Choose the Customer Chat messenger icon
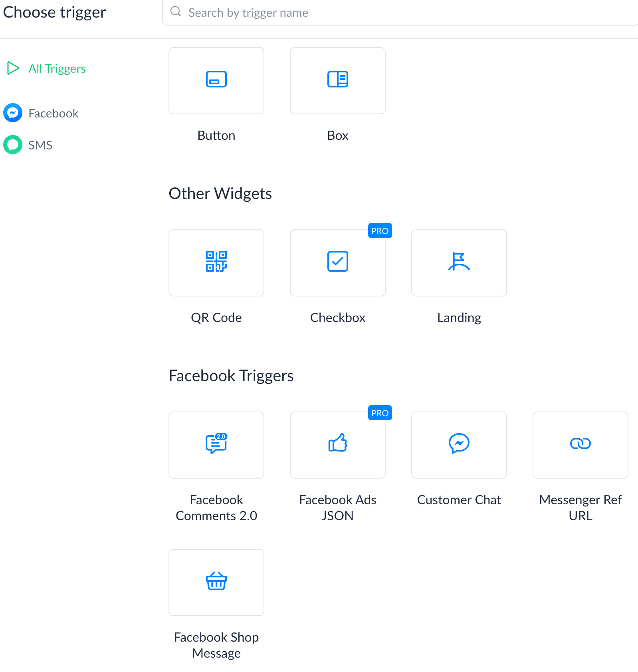 click(x=459, y=443)
